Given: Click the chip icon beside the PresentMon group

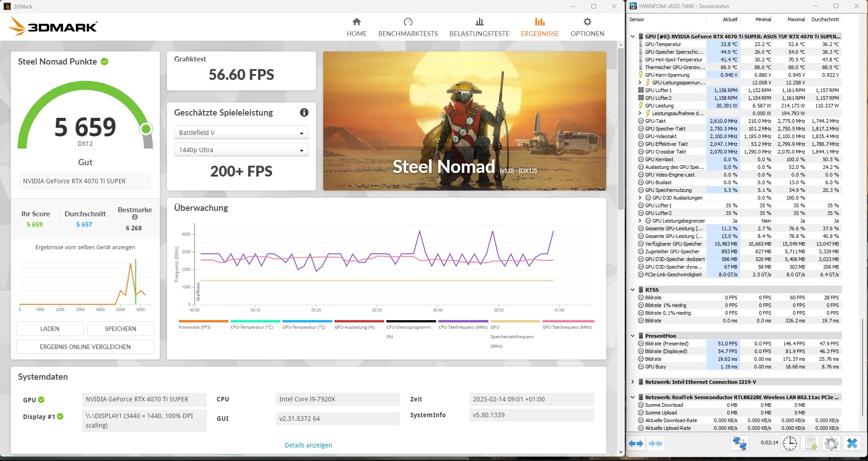Looking at the screenshot, I should coord(641,336).
